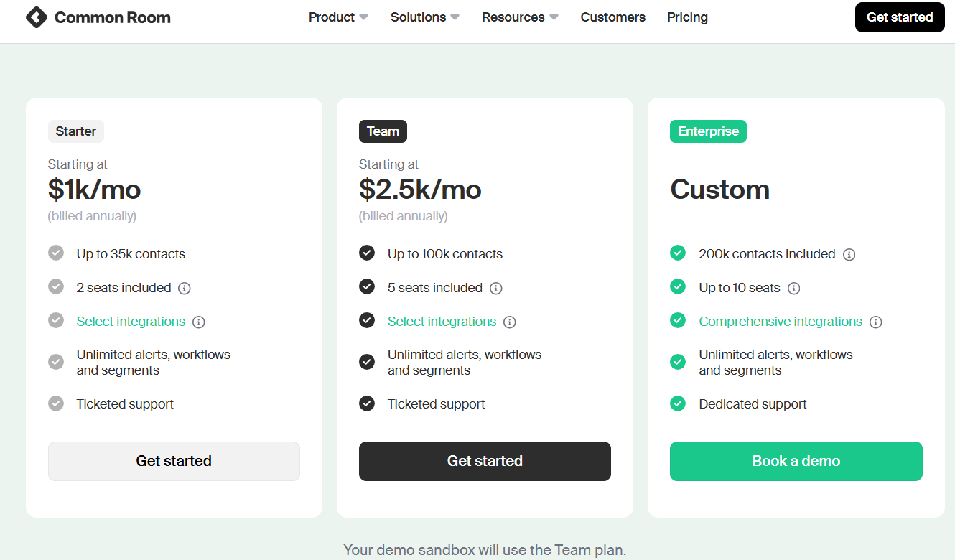This screenshot has height=560, width=955.
Task: Click info icon beside Team Select integrations
Action: pyautogui.click(x=510, y=322)
